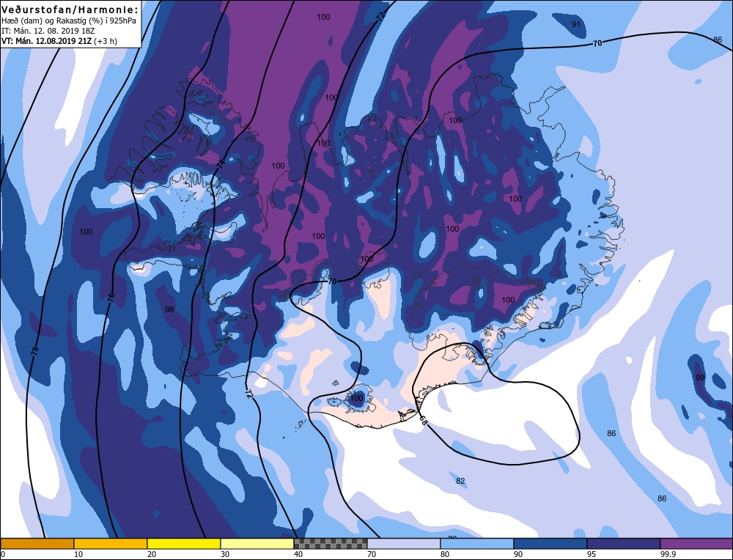Click the legend tick label '70'
The height and width of the screenshot is (560, 733).
click(x=372, y=555)
